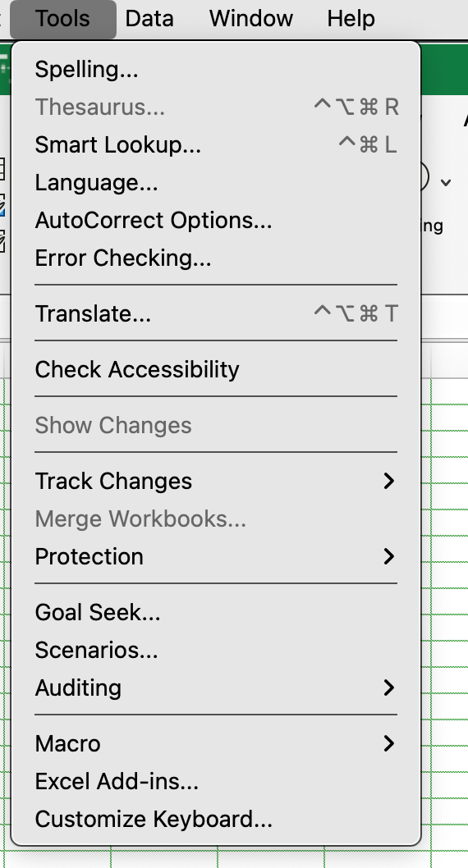Viewport: 468px width, 868px height.
Task: Select Smart Lookup menu entry
Action: click(216, 145)
